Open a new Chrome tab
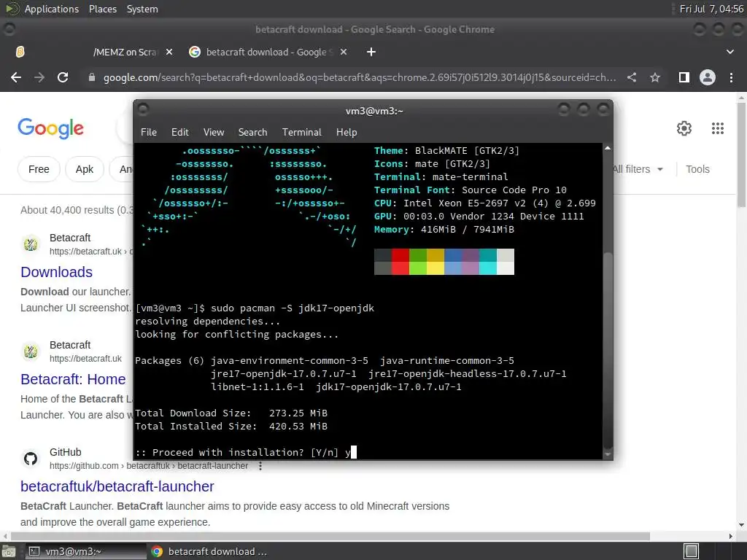 tap(371, 52)
